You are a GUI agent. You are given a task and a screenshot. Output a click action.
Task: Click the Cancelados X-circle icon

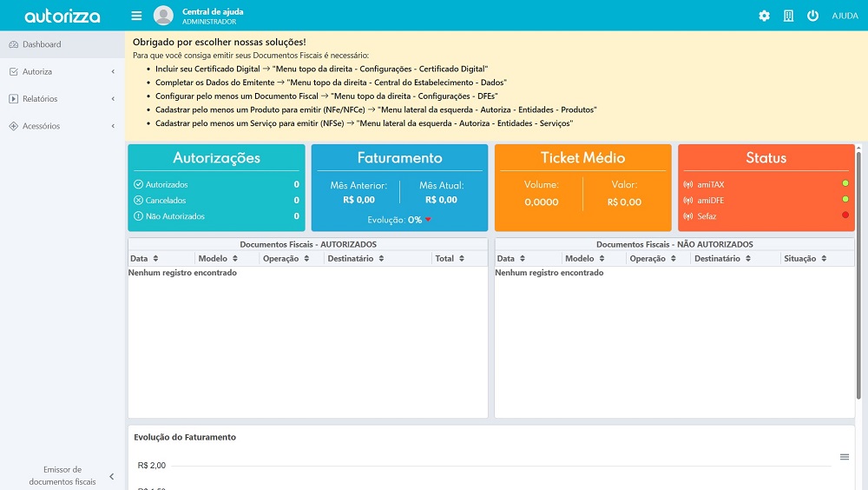click(x=138, y=201)
